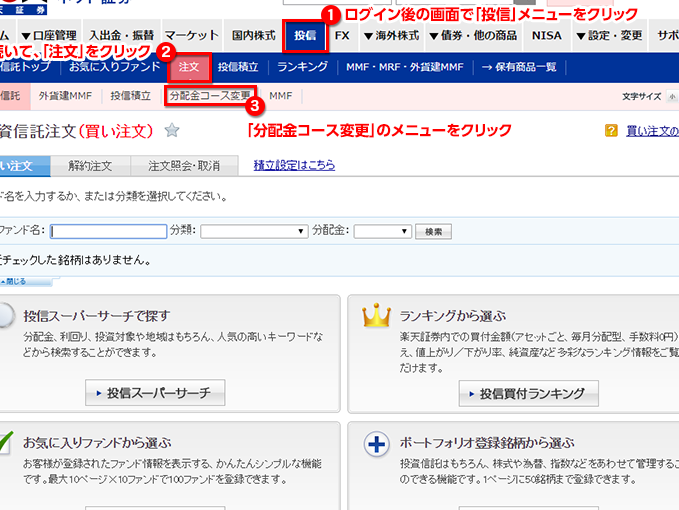Expand the 設定・変更 dropdown menu

(x=609, y=36)
